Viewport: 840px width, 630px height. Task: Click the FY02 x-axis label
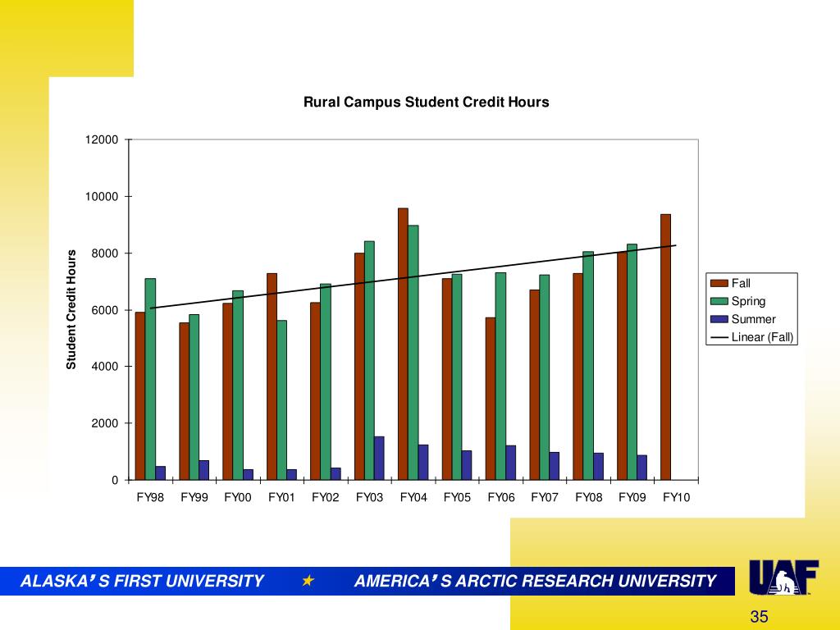click(325, 498)
